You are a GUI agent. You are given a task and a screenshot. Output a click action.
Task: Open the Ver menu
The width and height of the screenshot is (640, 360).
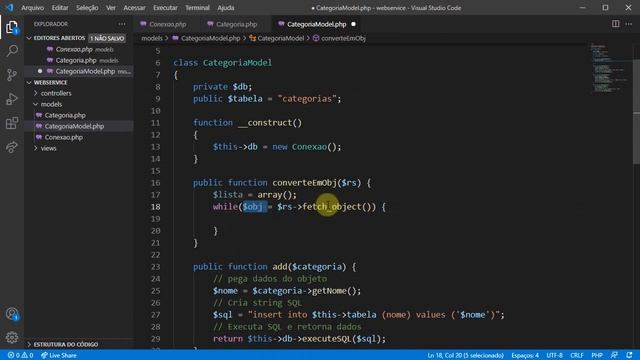[x=111, y=8]
